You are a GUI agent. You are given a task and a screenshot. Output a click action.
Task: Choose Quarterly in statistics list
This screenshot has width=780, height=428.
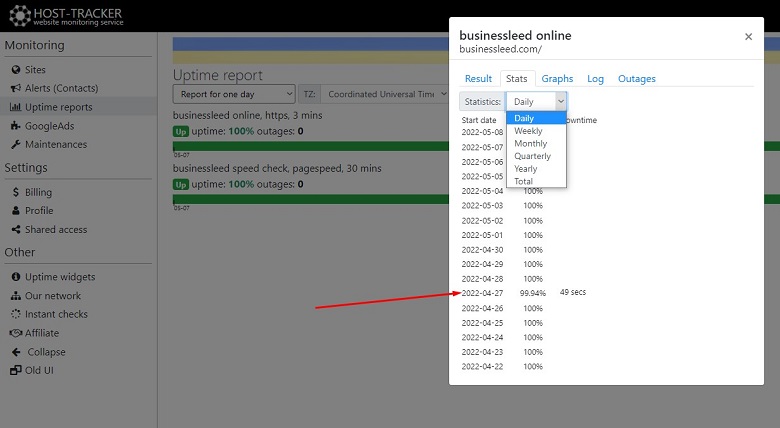coord(536,156)
